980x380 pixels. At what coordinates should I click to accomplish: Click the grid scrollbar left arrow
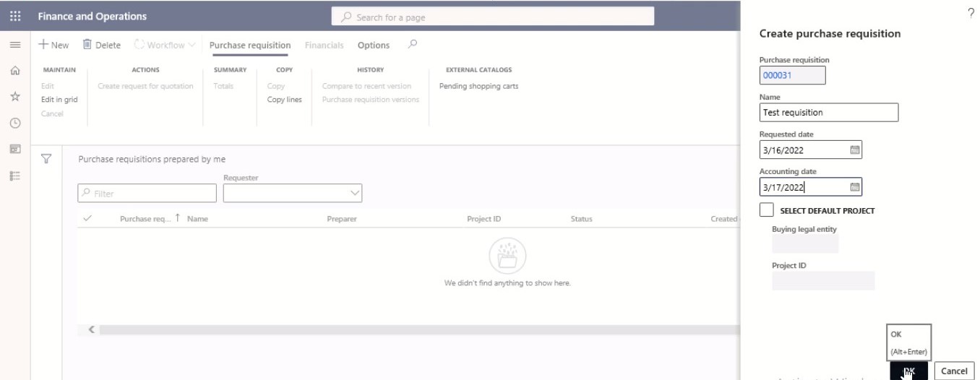(92, 329)
